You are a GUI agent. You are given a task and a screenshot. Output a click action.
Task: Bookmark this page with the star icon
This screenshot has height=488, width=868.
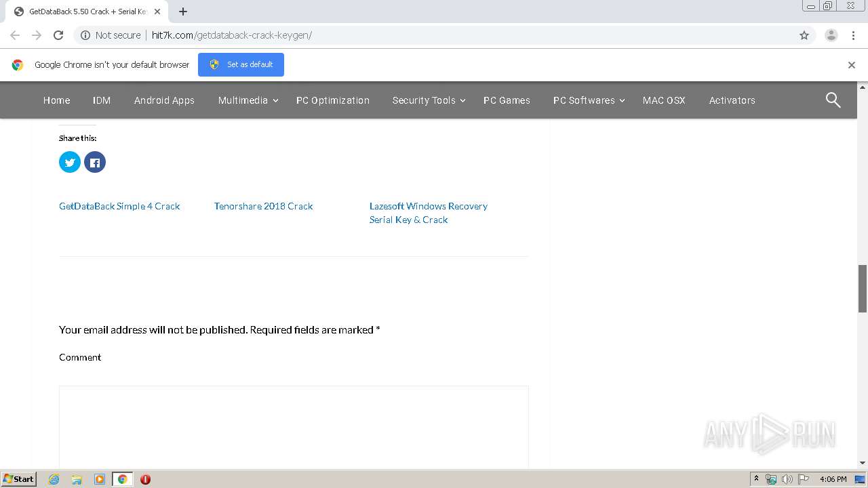(804, 35)
